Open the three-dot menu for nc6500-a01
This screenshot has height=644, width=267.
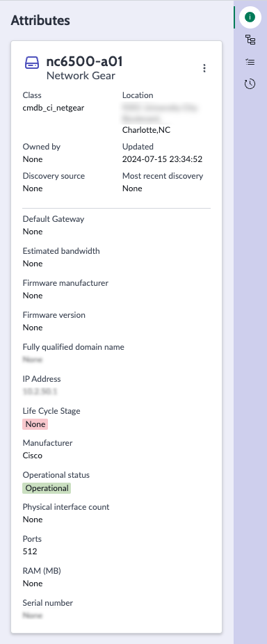(x=204, y=68)
